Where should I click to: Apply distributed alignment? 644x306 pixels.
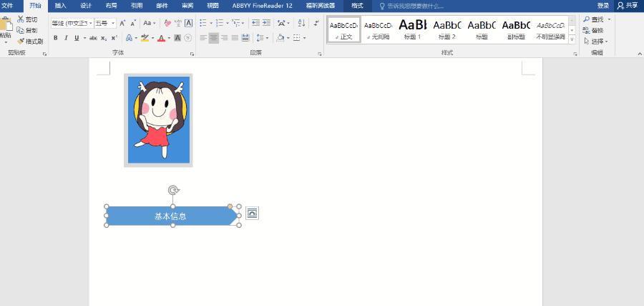(x=245, y=38)
